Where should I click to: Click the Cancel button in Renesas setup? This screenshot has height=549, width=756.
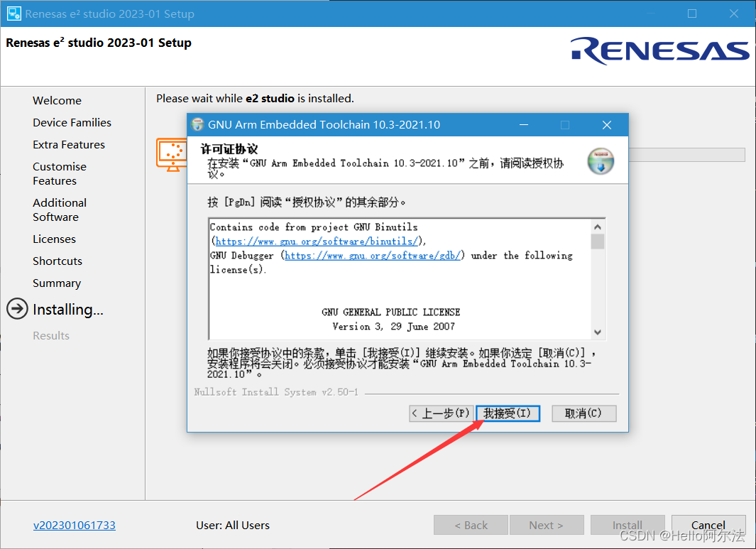click(708, 525)
